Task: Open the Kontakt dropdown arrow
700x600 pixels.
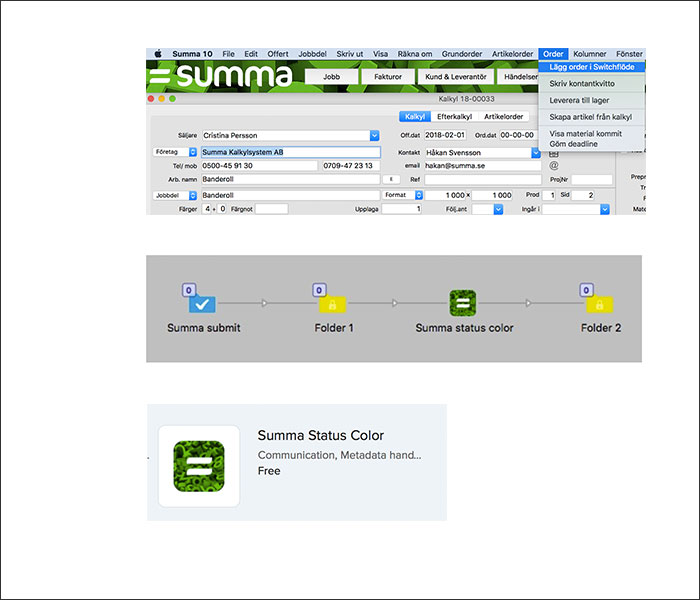Action: tap(536, 153)
